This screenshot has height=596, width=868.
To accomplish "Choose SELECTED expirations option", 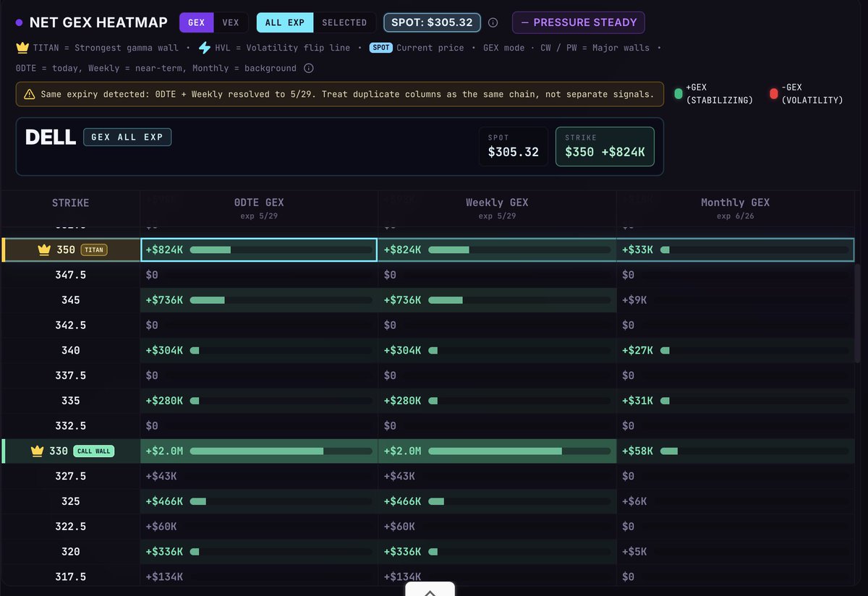I will coord(344,22).
